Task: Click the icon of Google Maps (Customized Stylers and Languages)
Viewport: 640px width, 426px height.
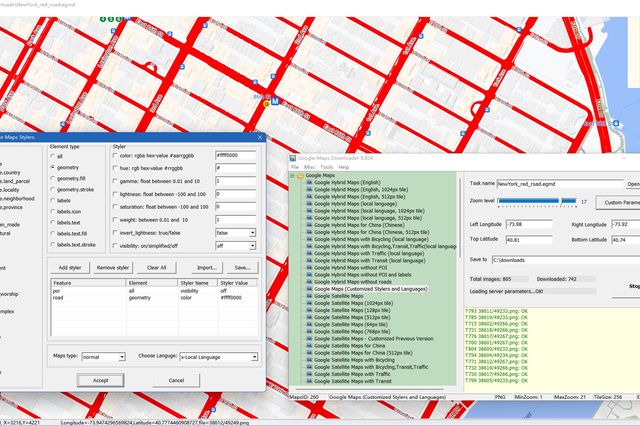Action: pyautogui.click(x=309, y=289)
